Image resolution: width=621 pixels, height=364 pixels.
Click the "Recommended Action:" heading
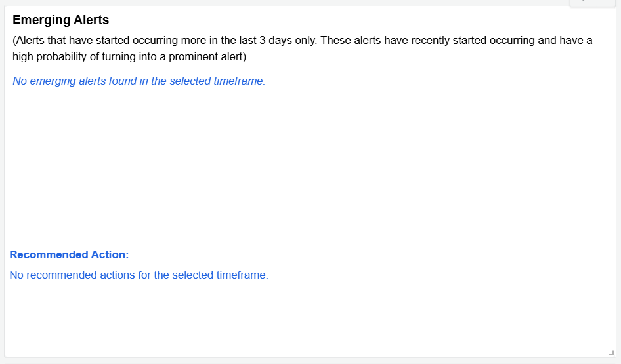(x=69, y=254)
